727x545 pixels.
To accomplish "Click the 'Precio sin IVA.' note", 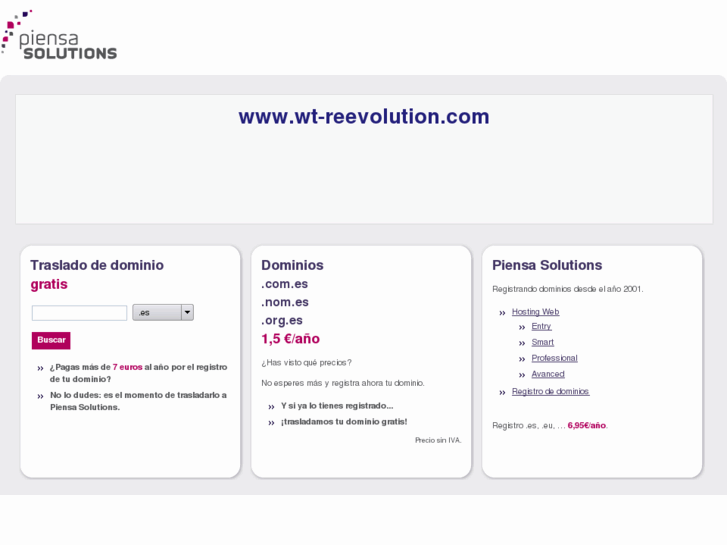I will click(438, 440).
